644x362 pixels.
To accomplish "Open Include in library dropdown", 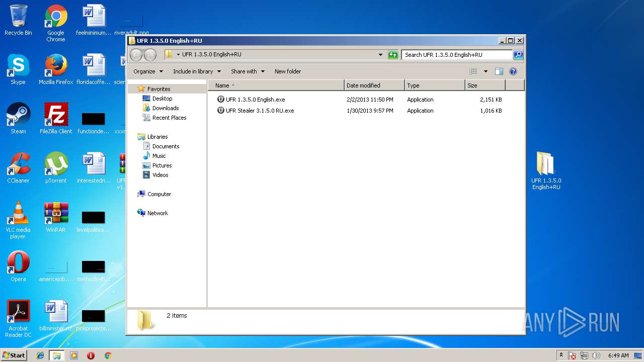I will point(197,71).
